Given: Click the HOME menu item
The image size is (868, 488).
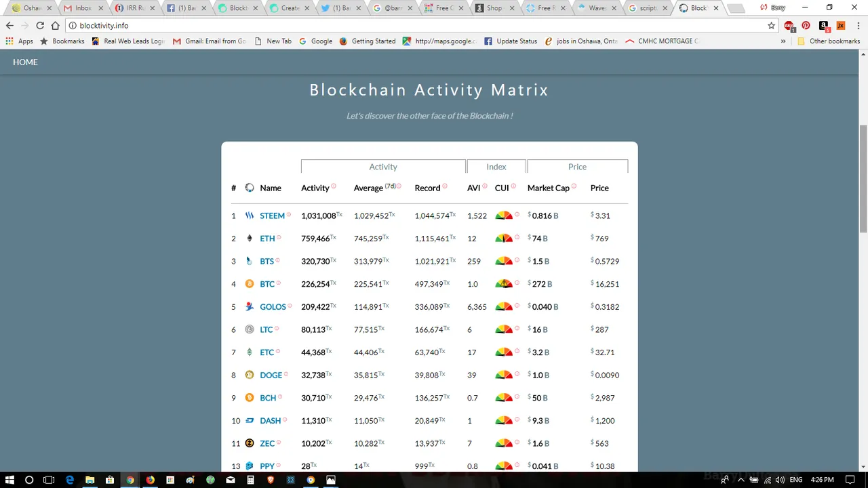Looking at the screenshot, I should [x=26, y=62].
